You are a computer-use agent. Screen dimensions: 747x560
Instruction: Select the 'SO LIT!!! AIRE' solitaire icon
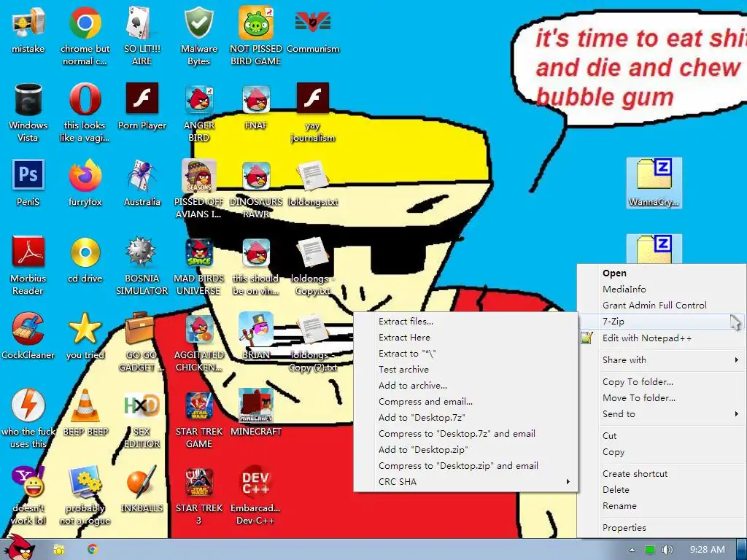coord(142,23)
